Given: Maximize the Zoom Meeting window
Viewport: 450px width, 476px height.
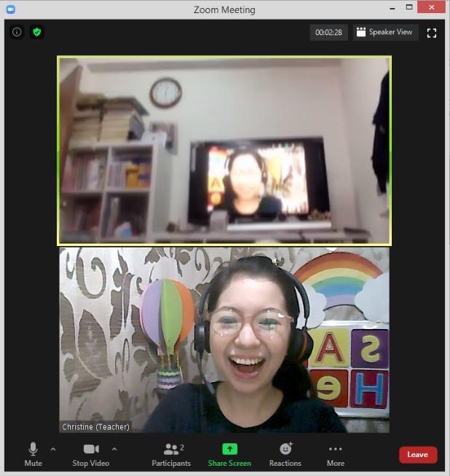Looking at the screenshot, I should click(411, 7).
